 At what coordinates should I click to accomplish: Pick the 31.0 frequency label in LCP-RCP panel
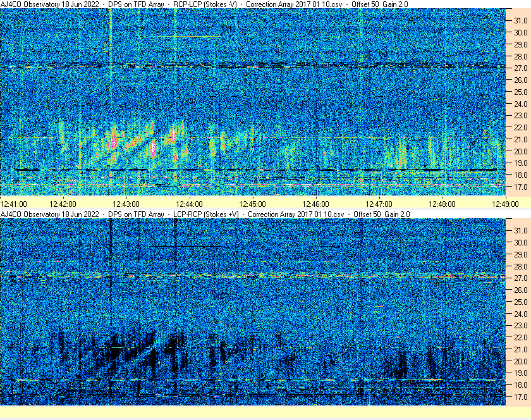pyautogui.click(x=521, y=230)
